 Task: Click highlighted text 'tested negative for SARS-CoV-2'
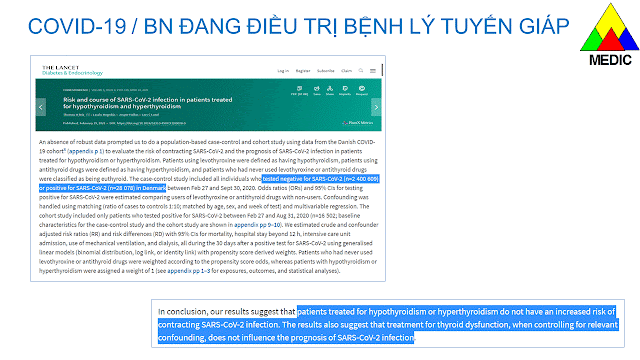point(302,179)
